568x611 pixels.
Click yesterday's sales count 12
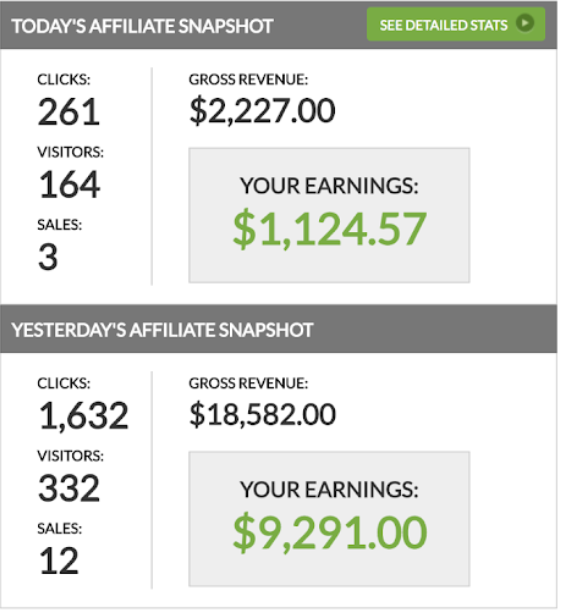tap(59, 561)
